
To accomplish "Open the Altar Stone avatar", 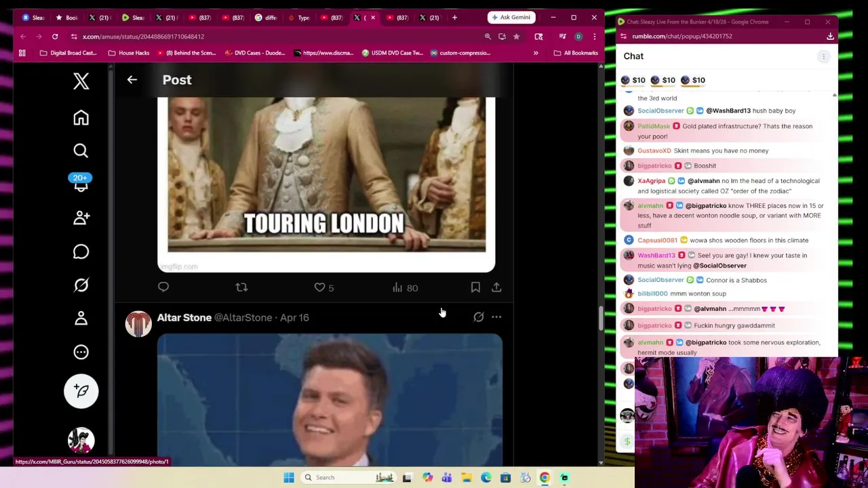I will tap(138, 324).
